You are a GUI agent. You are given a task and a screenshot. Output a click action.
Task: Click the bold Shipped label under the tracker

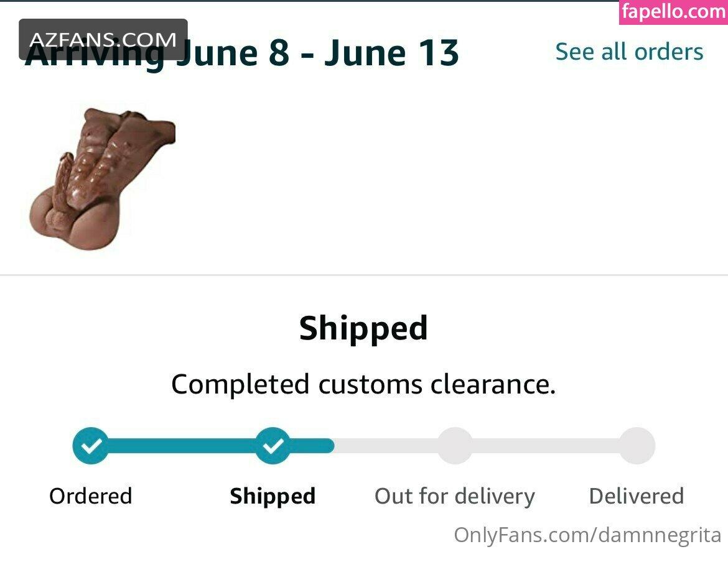coord(273,496)
